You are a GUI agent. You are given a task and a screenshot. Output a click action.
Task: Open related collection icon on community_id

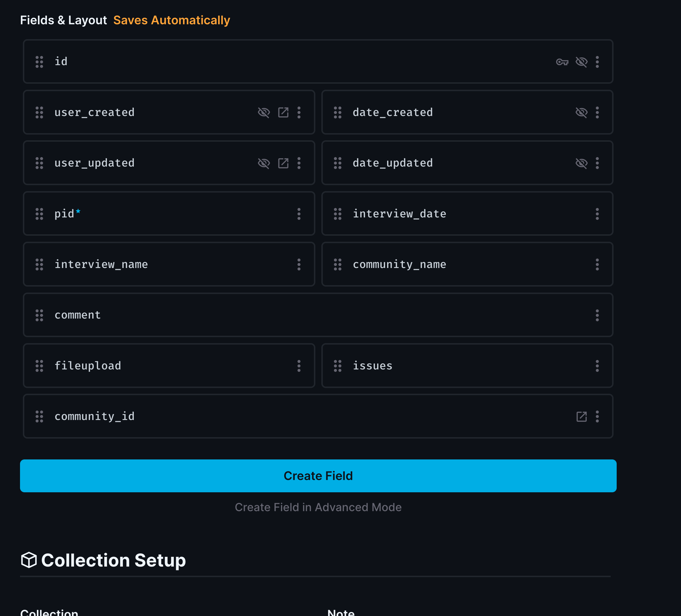(581, 417)
